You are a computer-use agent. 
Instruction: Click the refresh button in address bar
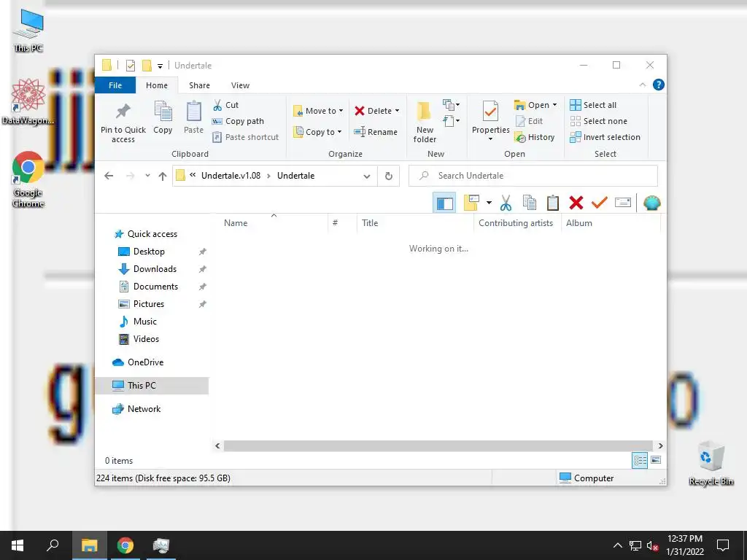pyautogui.click(x=389, y=176)
